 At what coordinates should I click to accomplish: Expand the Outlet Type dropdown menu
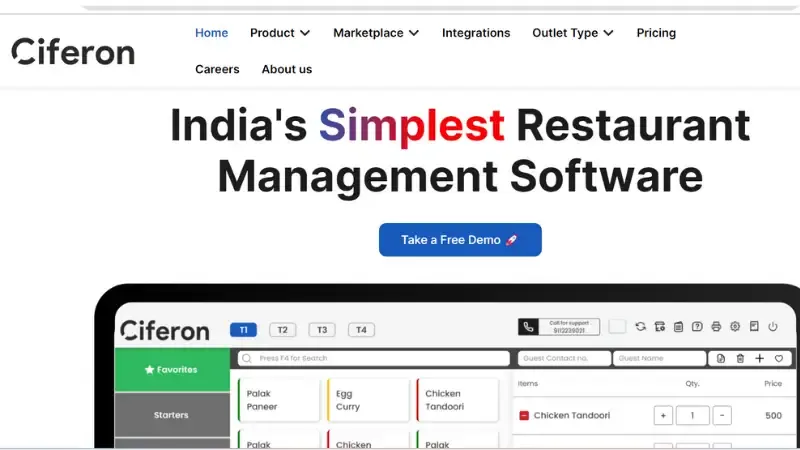(573, 33)
